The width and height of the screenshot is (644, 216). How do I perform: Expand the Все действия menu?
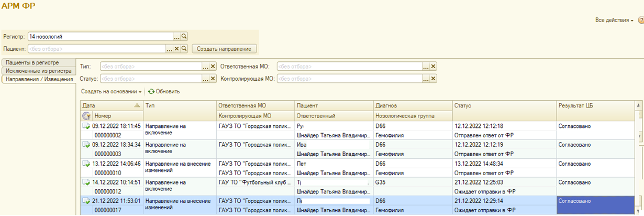pyautogui.click(x=614, y=20)
